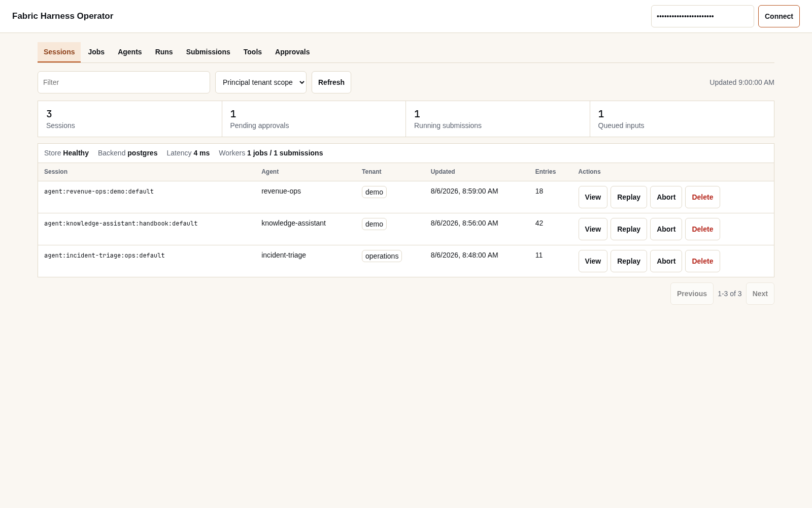812x508 pixels.
Task: Open the Sessions tab
Action: [x=59, y=52]
